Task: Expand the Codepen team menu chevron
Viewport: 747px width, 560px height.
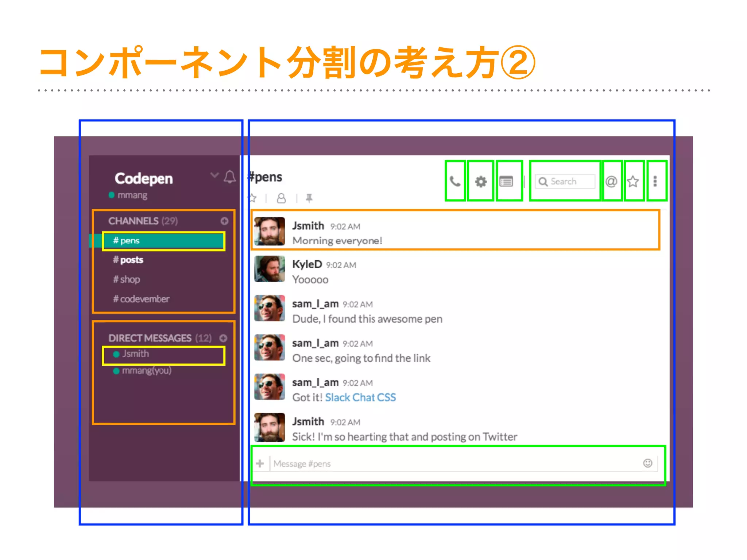Action: point(214,175)
